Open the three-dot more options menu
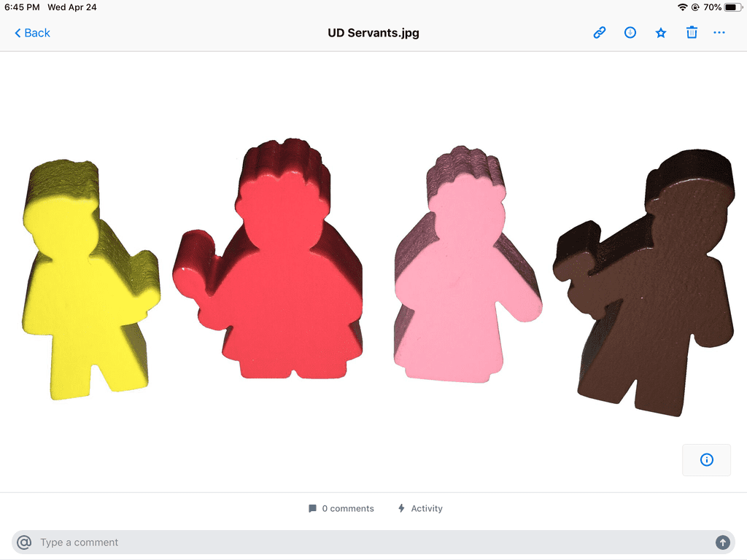 tap(719, 33)
